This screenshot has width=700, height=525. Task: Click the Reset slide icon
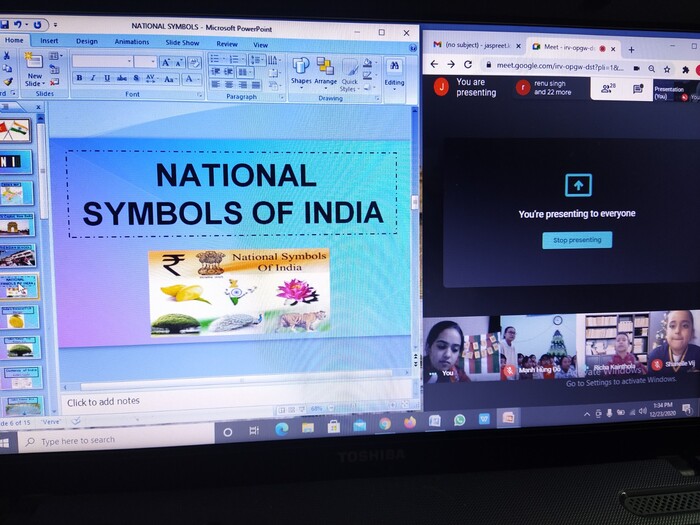[x=54, y=69]
